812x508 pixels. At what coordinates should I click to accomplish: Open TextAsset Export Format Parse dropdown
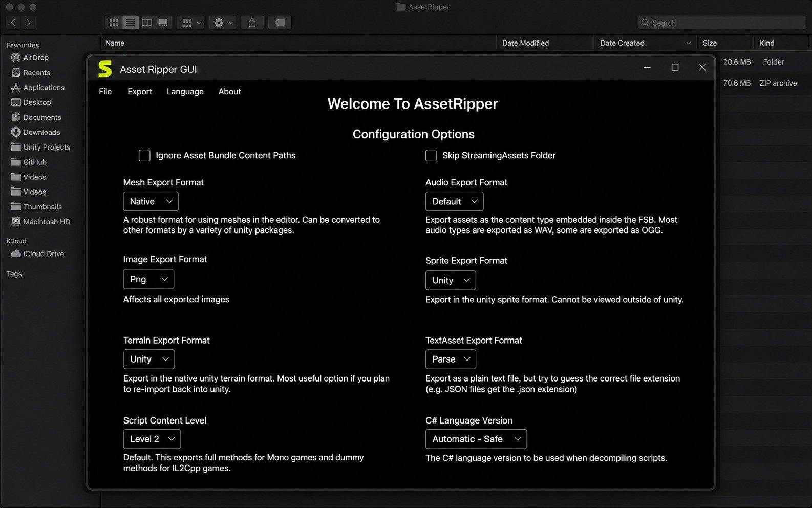pyautogui.click(x=451, y=359)
